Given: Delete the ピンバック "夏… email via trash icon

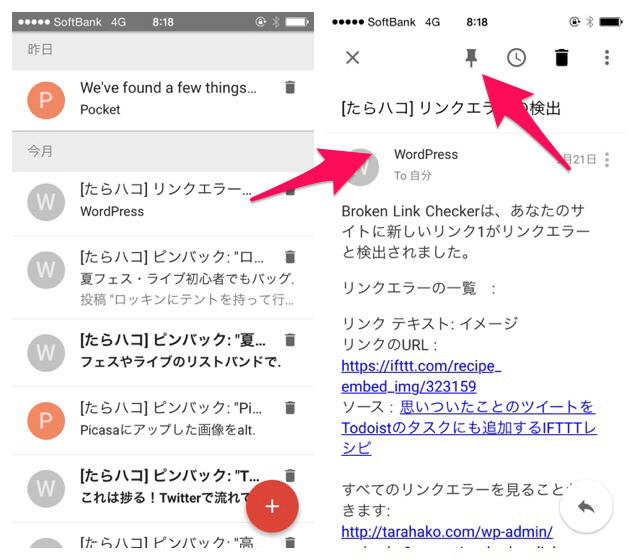Looking at the screenshot, I should coord(290,340).
